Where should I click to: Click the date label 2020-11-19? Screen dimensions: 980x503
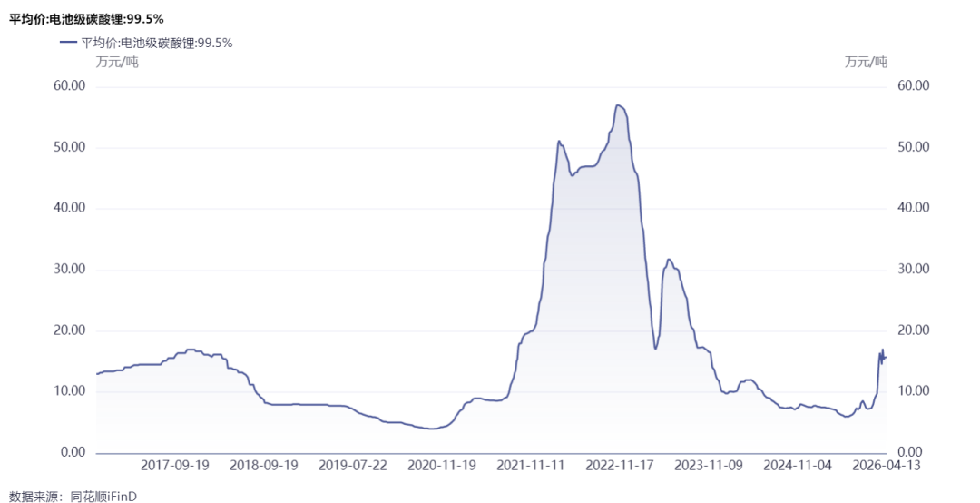tap(441, 466)
